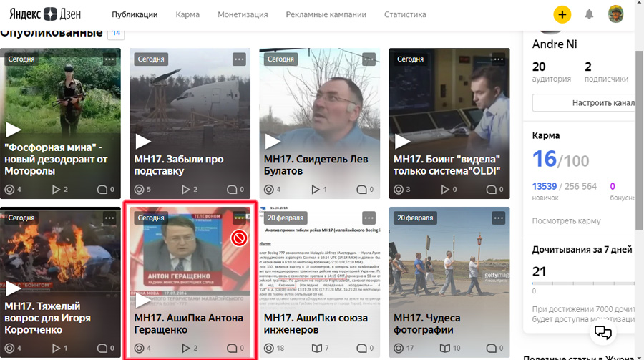
Task: Open three-dots menu on "Забыли про подставку" card
Action: [x=239, y=59]
